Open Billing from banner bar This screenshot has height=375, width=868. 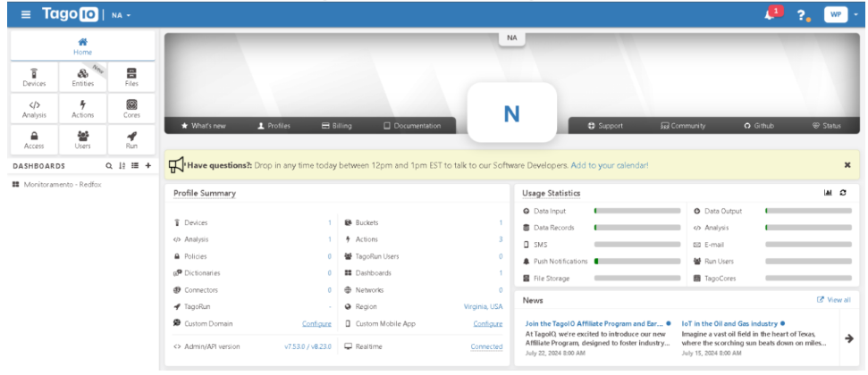[337, 126]
